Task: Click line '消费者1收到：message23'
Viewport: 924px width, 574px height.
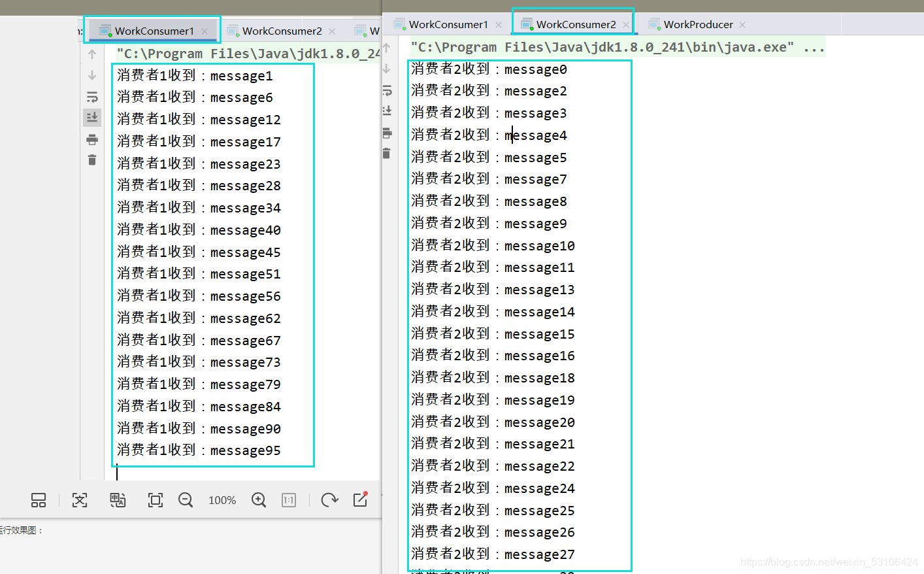Action: [x=199, y=164]
